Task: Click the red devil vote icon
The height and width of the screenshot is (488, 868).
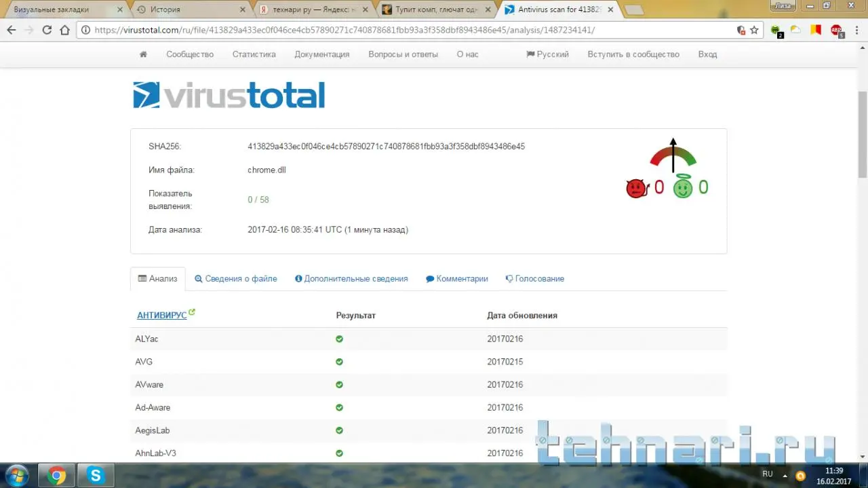Action: 636,188
